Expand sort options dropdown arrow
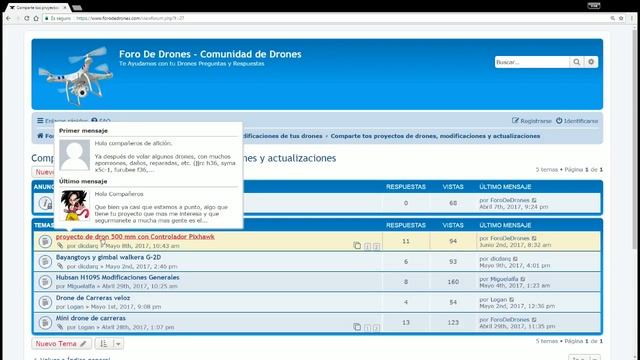This screenshot has height=360, width=640. [x=118, y=344]
